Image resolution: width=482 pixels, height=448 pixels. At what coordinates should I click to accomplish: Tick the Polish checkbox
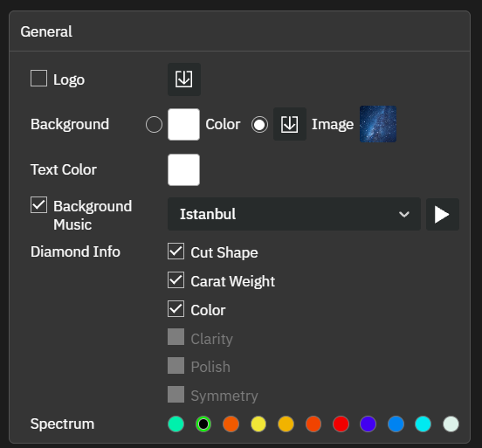click(x=176, y=365)
